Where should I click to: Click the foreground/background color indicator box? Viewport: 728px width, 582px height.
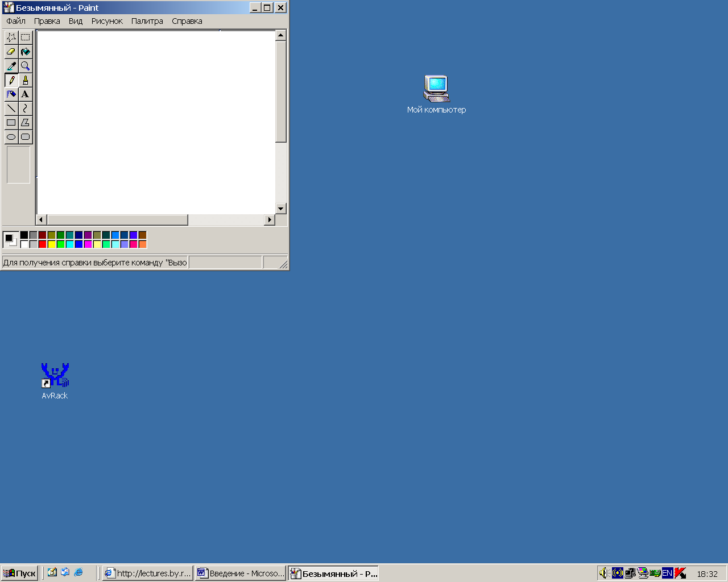click(11, 240)
